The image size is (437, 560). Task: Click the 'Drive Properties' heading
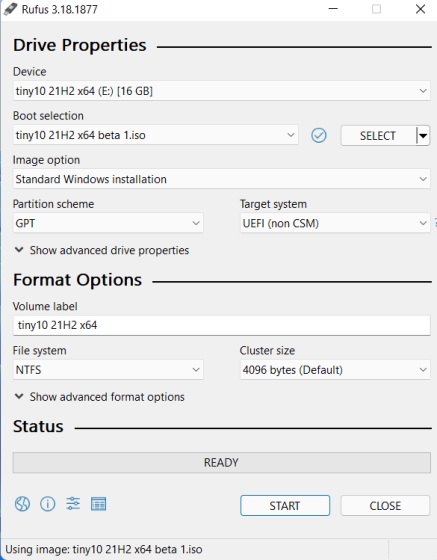pos(80,45)
